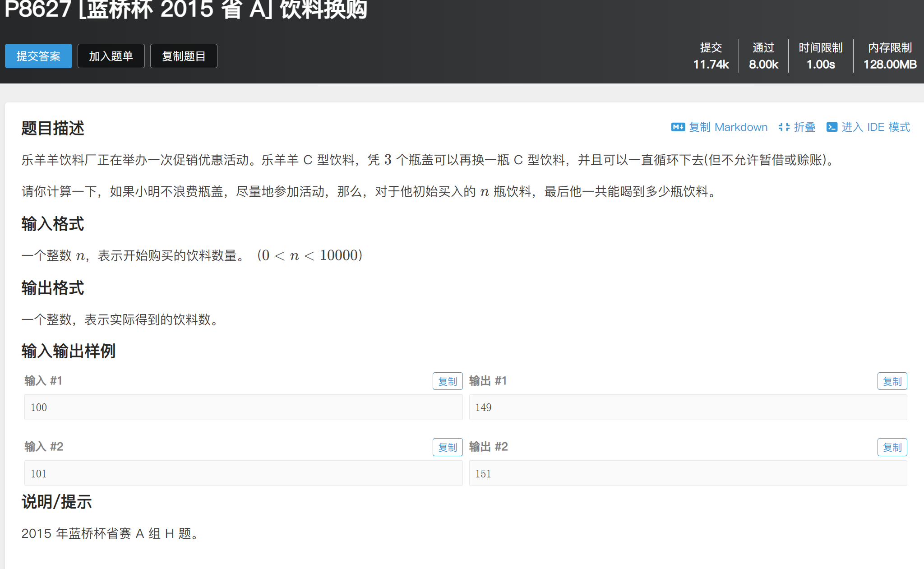924x569 pixels.
Task: Click the problem title P8627 饮料换购
Action: (x=186, y=9)
